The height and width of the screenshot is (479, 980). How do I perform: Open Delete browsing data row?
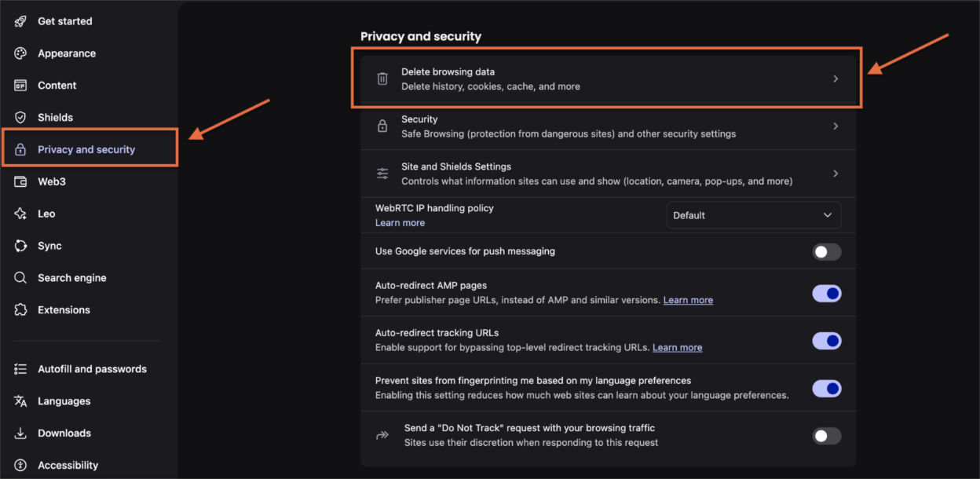click(608, 79)
